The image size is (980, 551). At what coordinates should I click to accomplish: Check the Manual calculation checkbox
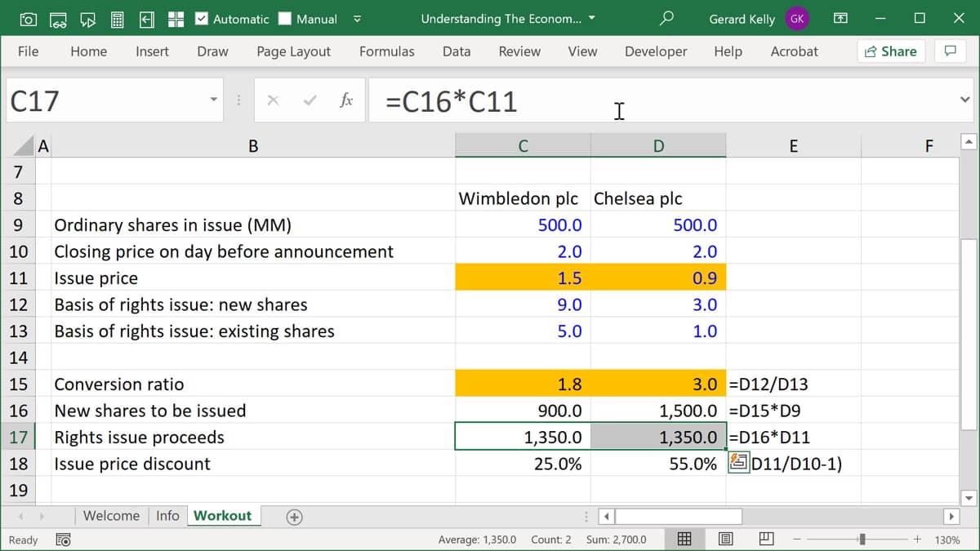click(284, 18)
